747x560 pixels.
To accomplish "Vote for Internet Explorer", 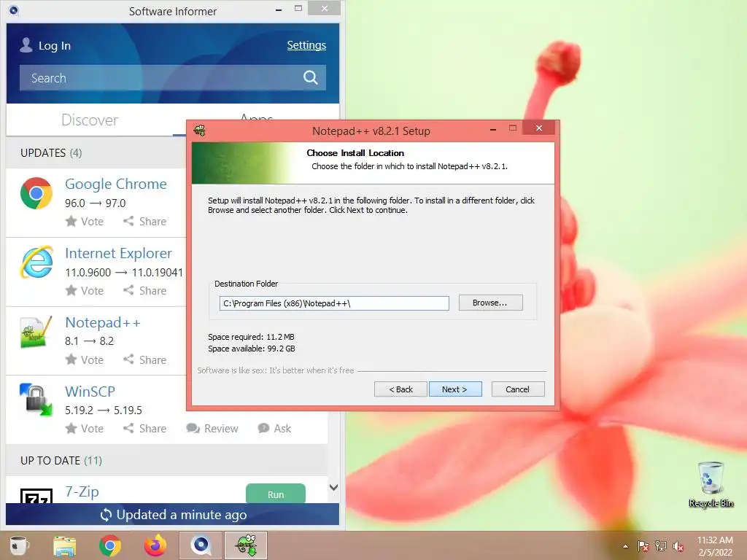I will 85,290.
